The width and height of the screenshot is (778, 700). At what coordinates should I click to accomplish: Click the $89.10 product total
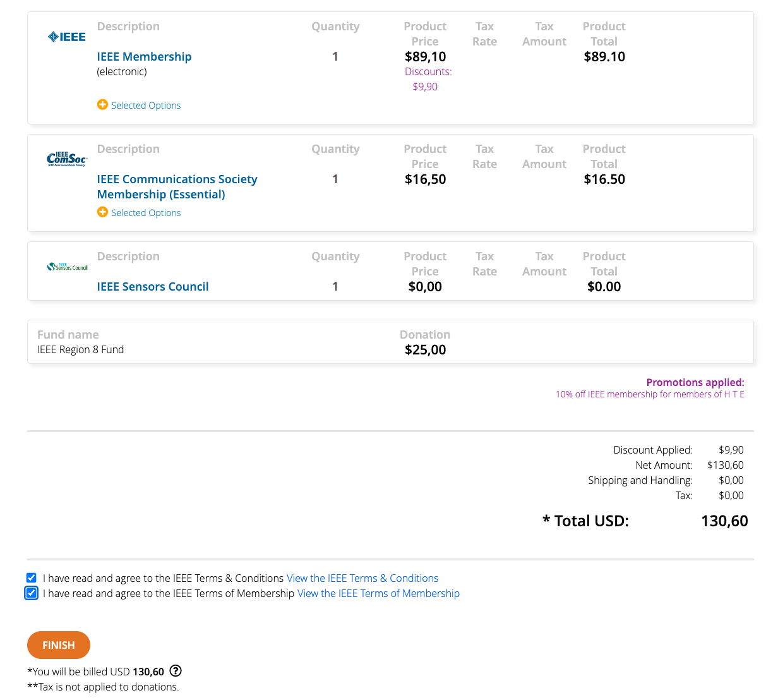click(x=604, y=56)
